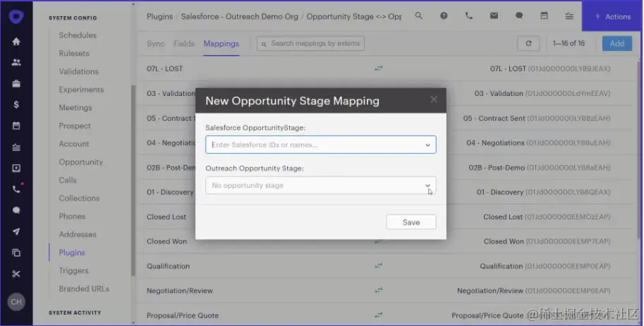
Task: Open the Tasks checklist icon in sidebar
Action: coord(16,147)
